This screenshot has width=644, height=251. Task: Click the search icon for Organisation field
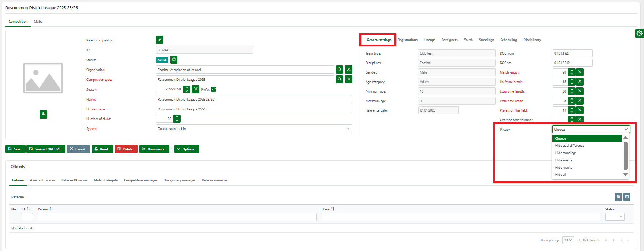340,70
